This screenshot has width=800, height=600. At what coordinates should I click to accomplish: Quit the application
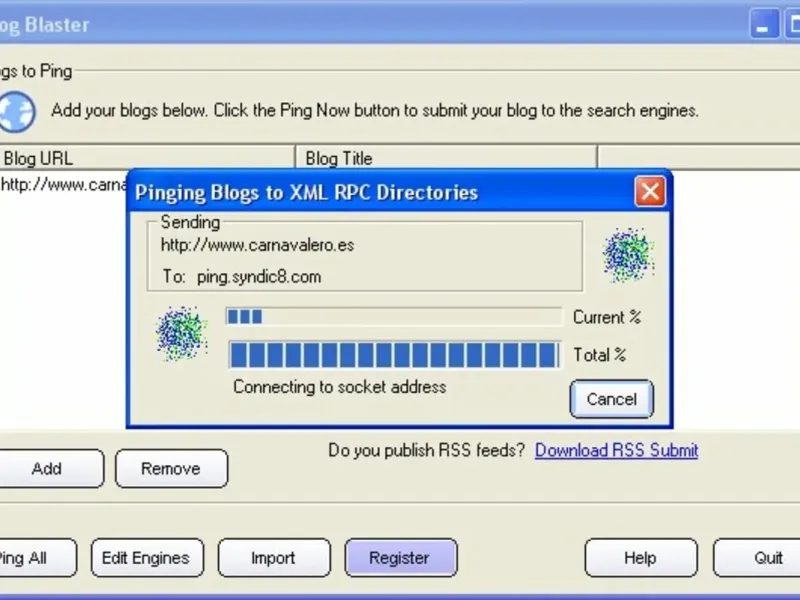click(x=757, y=558)
